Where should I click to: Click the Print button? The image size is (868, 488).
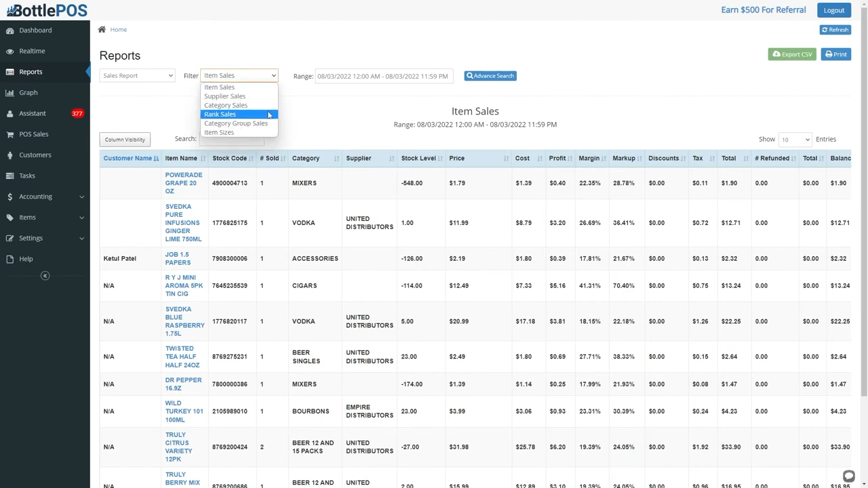(836, 54)
